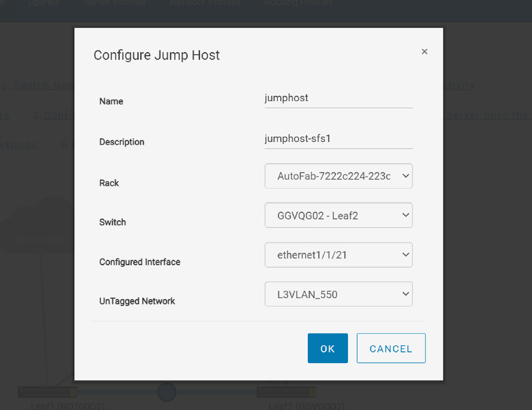This screenshot has width=532, height=410.
Task: Close the Configure Jump Host dialog
Action: coord(424,52)
